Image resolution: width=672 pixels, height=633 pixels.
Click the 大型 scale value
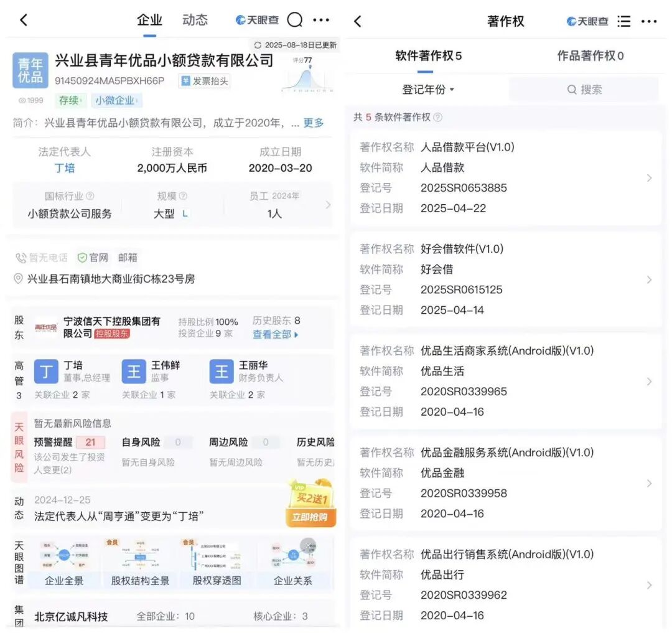164,213
